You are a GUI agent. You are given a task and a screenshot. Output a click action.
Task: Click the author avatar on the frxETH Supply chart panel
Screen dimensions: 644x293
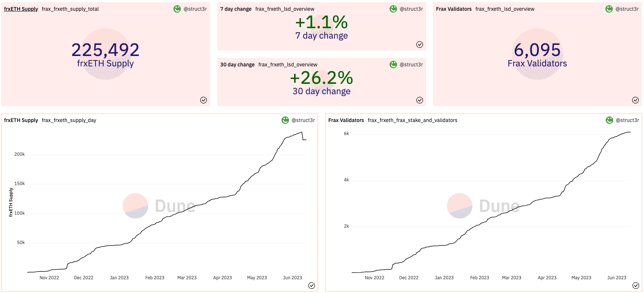[285, 120]
